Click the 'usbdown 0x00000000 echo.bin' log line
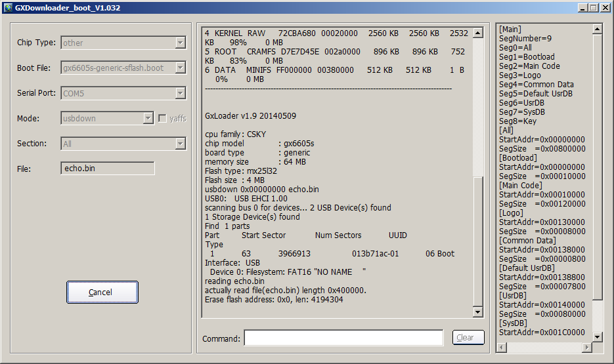The height and width of the screenshot is (364, 614). [x=262, y=190]
